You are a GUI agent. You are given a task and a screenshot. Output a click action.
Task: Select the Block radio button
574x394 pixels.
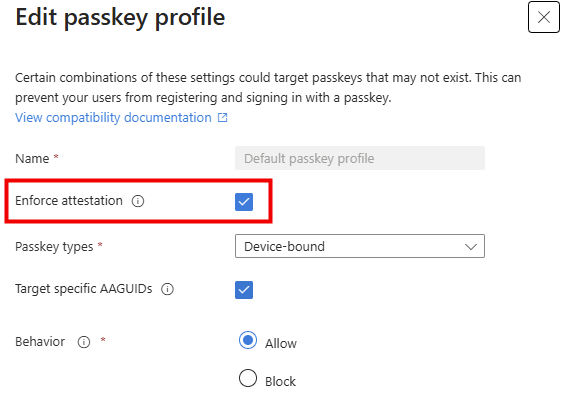[x=248, y=378]
